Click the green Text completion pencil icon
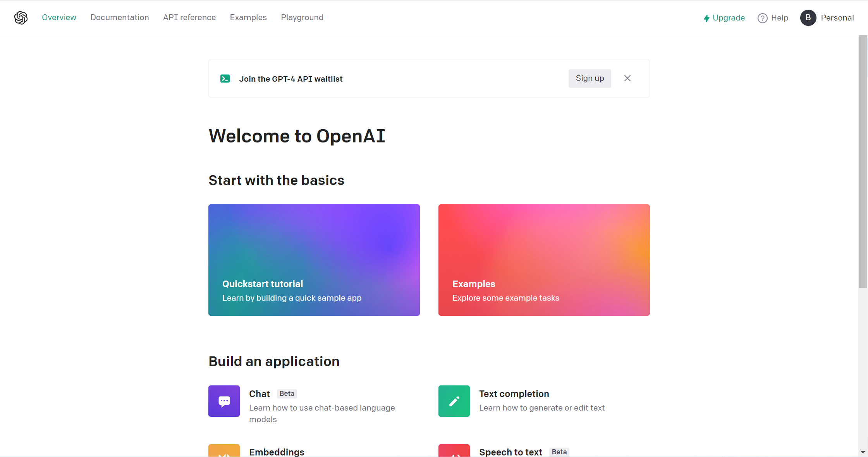Screen dimensions: 868x457 click(454, 401)
